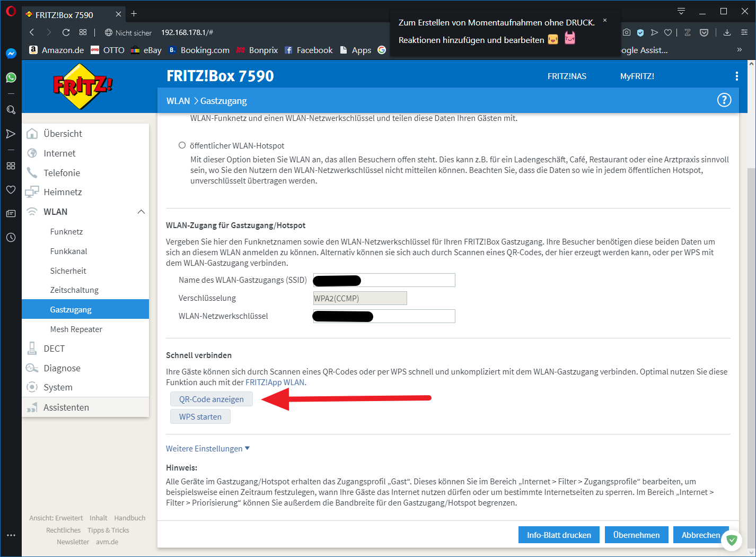Open the sidebar search icon
The height and width of the screenshot is (557, 756).
click(11, 110)
